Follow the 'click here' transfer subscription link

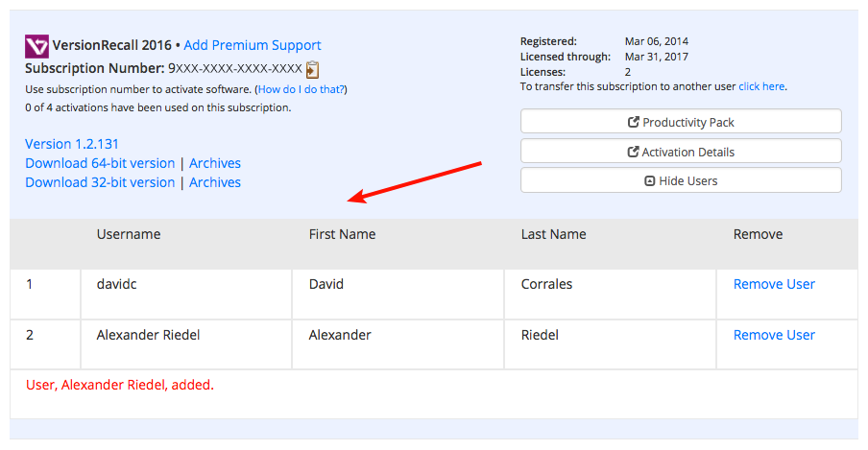[761, 86]
